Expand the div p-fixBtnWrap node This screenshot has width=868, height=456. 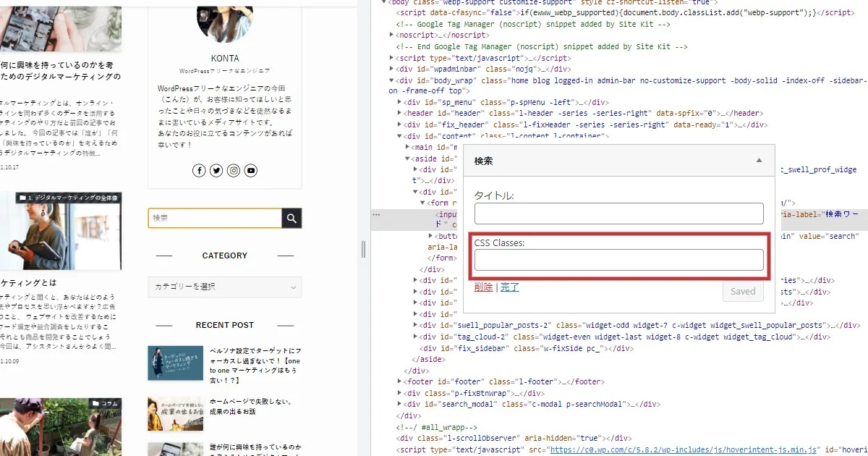click(x=400, y=393)
